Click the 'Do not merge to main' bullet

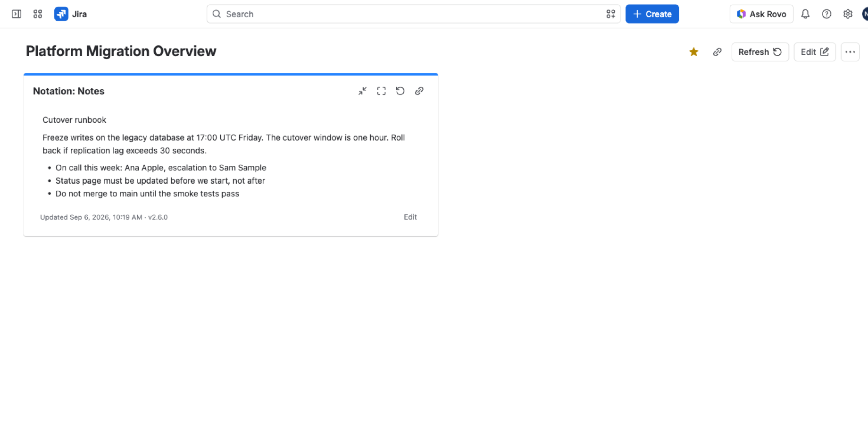pyautogui.click(x=147, y=194)
